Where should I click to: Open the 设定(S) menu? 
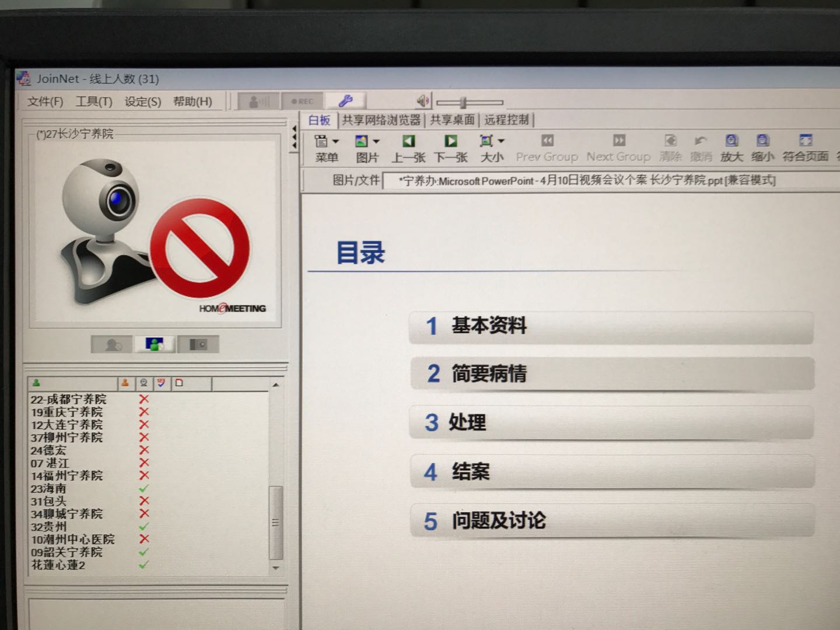coord(142,101)
